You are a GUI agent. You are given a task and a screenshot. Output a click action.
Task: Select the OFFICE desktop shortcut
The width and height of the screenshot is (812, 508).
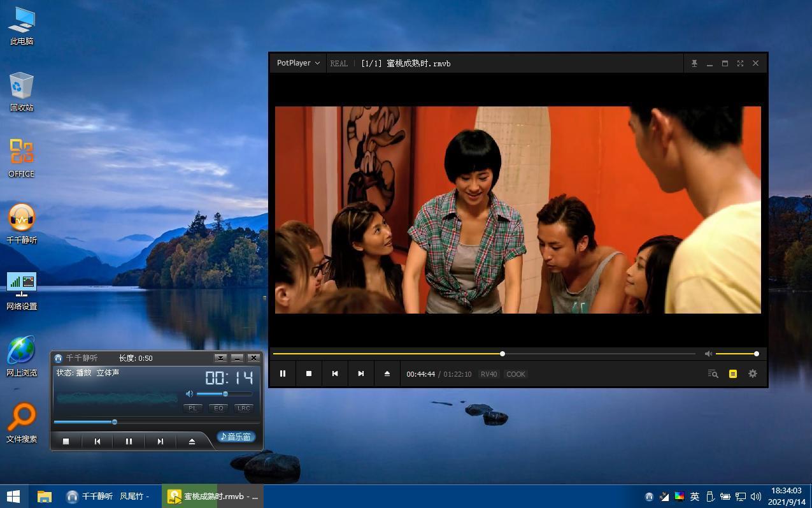22,159
